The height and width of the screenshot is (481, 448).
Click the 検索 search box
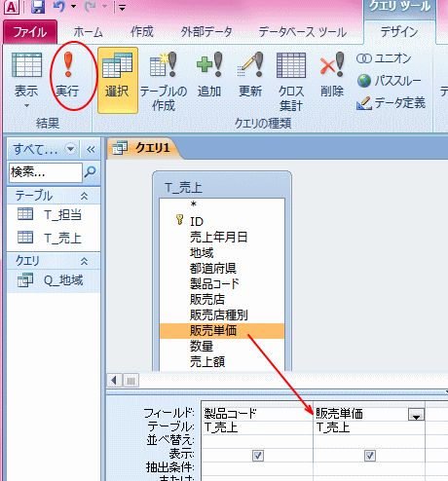click(46, 172)
